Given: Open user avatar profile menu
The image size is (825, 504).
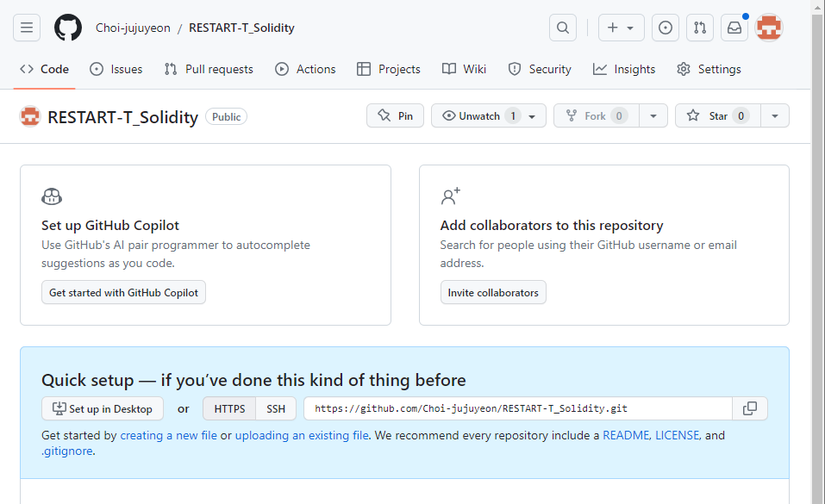Looking at the screenshot, I should pyautogui.click(x=769, y=28).
